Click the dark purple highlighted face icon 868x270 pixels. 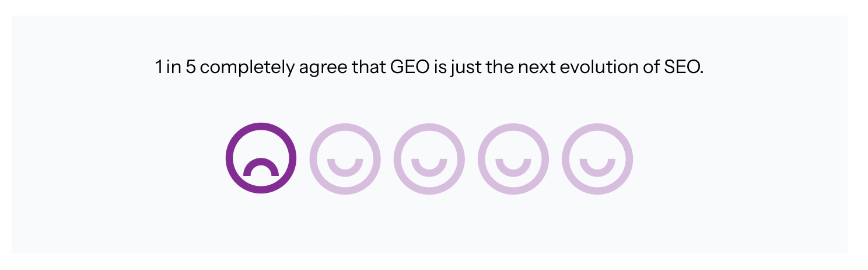(261, 158)
